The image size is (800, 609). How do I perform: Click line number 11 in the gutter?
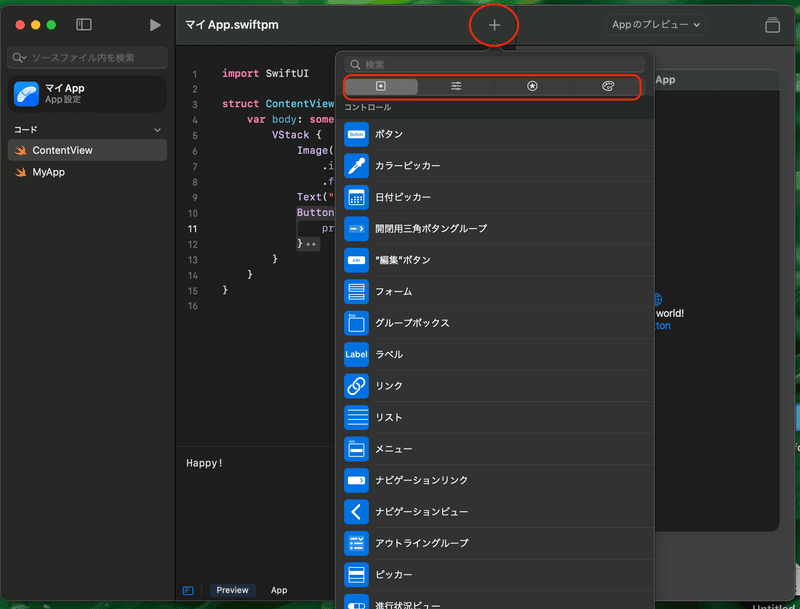pyautogui.click(x=192, y=229)
